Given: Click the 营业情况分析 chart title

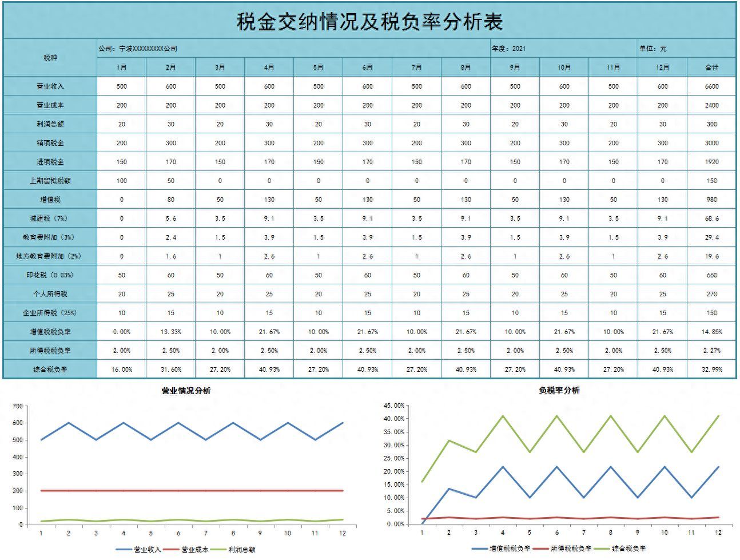Looking at the screenshot, I should click(x=186, y=391).
